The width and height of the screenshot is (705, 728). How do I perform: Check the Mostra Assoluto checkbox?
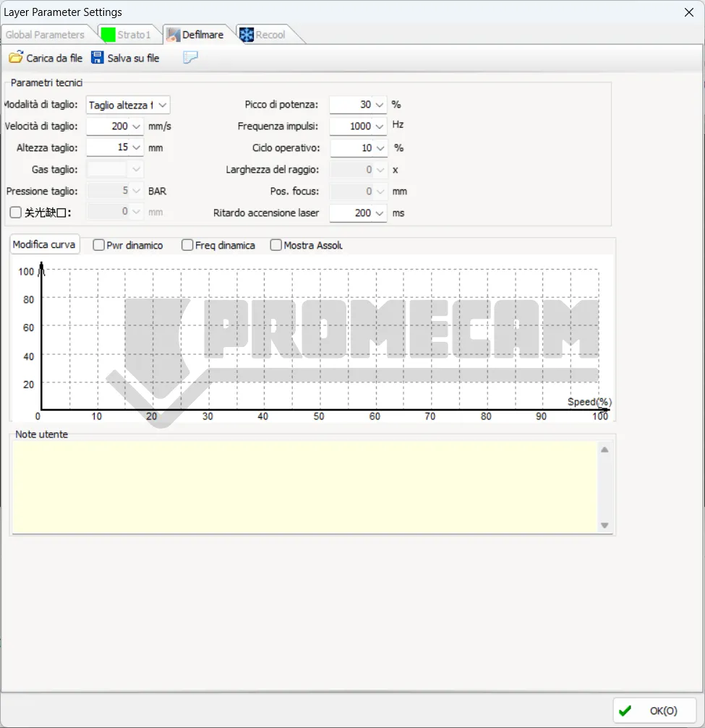pyautogui.click(x=275, y=245)
